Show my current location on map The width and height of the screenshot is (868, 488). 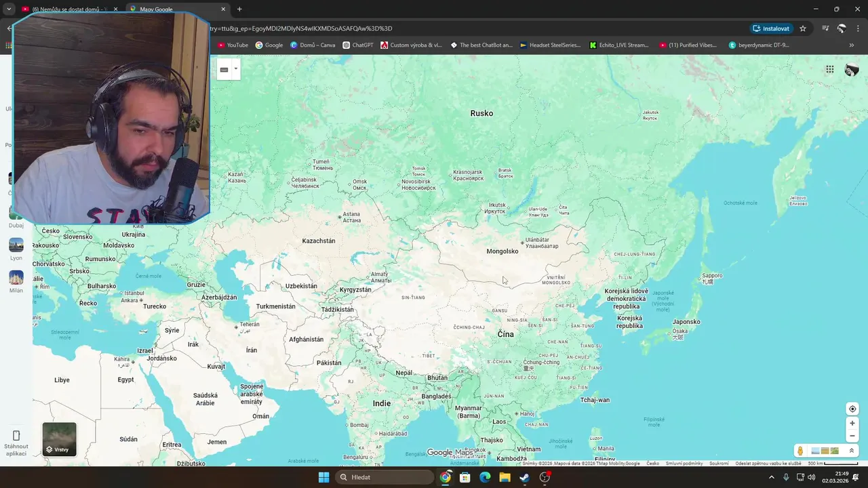(x=852, y=409)
